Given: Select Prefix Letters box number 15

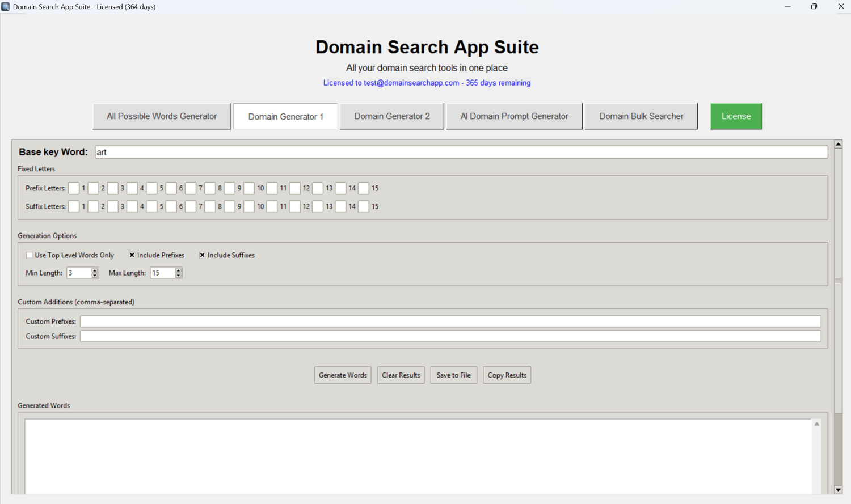Looking at the screenshot, I should point(364,188).
